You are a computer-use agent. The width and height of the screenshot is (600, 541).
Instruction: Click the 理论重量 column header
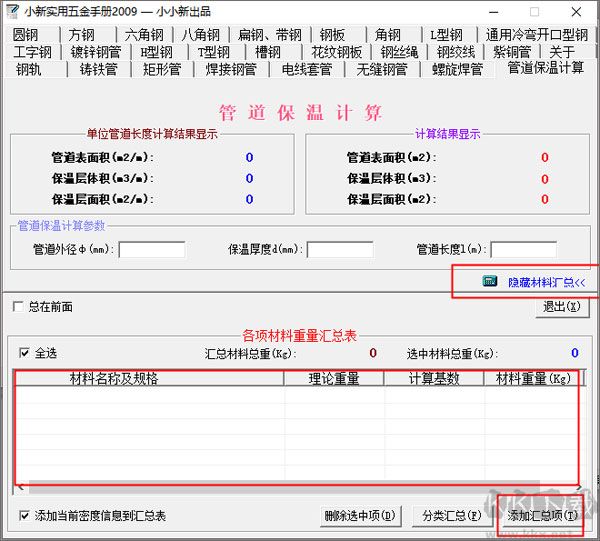tap(334, 378)
